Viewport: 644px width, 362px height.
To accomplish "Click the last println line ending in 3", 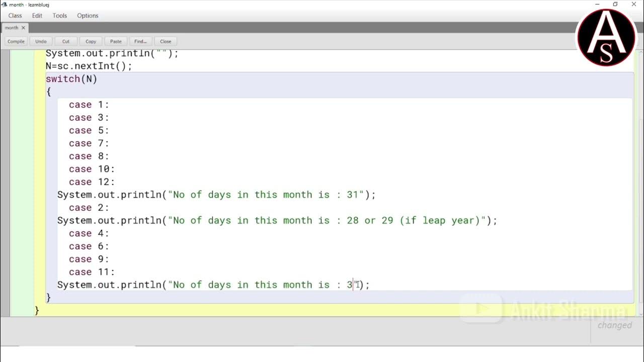I will click(x=213, y=285).
